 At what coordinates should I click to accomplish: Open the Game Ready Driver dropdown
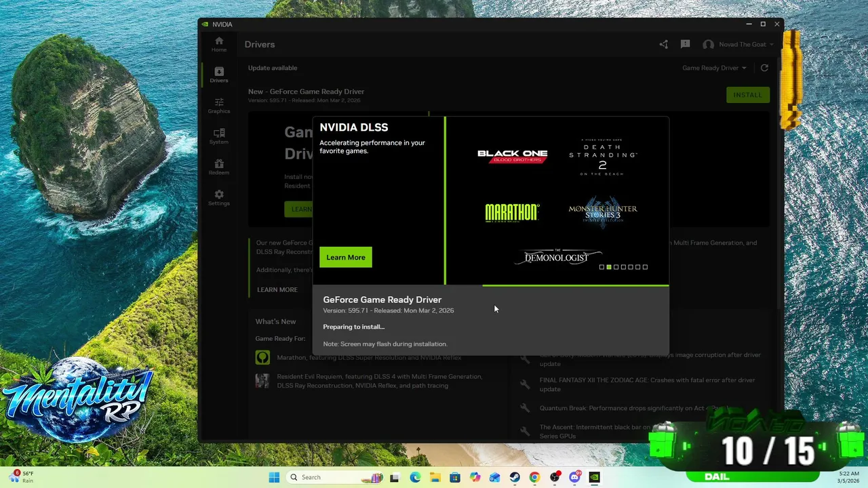(x=714, y=68)
